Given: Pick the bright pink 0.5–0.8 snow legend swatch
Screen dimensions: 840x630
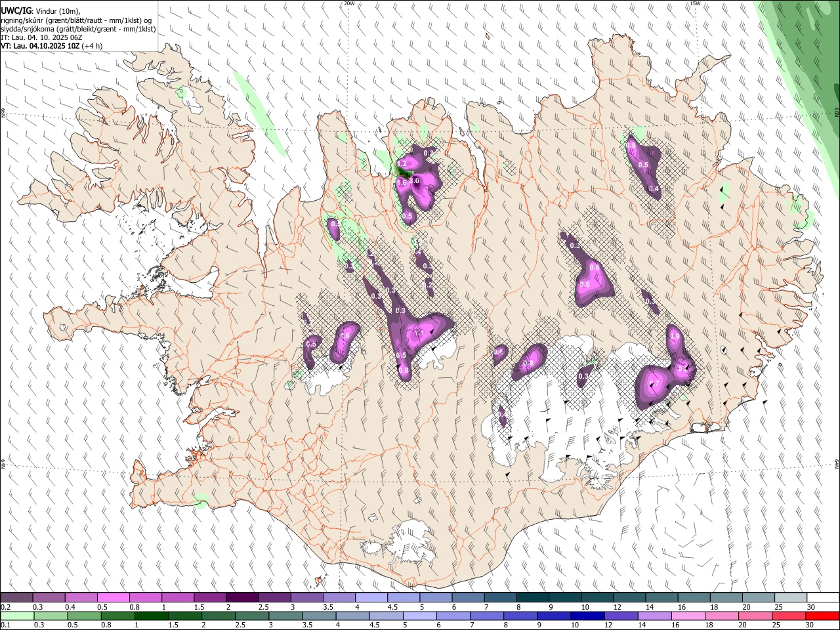Looking at the screenshot, I should 113,598.
